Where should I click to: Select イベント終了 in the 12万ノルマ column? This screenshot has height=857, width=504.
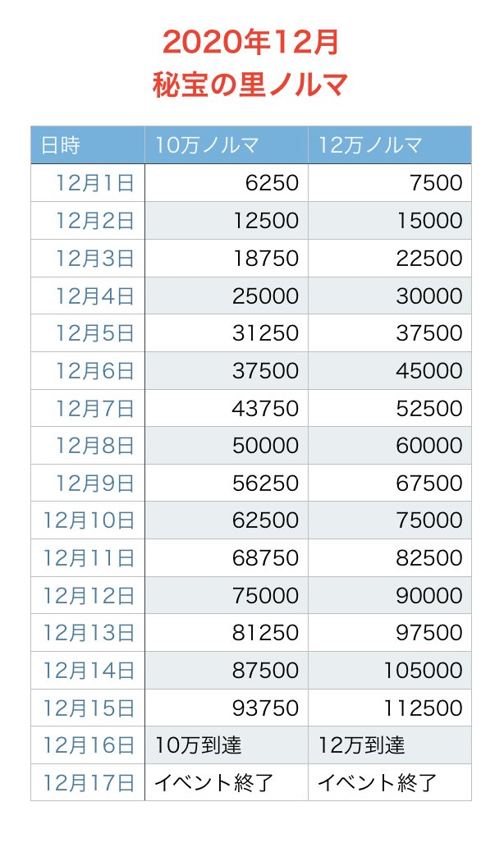click(x=378, y=782)
